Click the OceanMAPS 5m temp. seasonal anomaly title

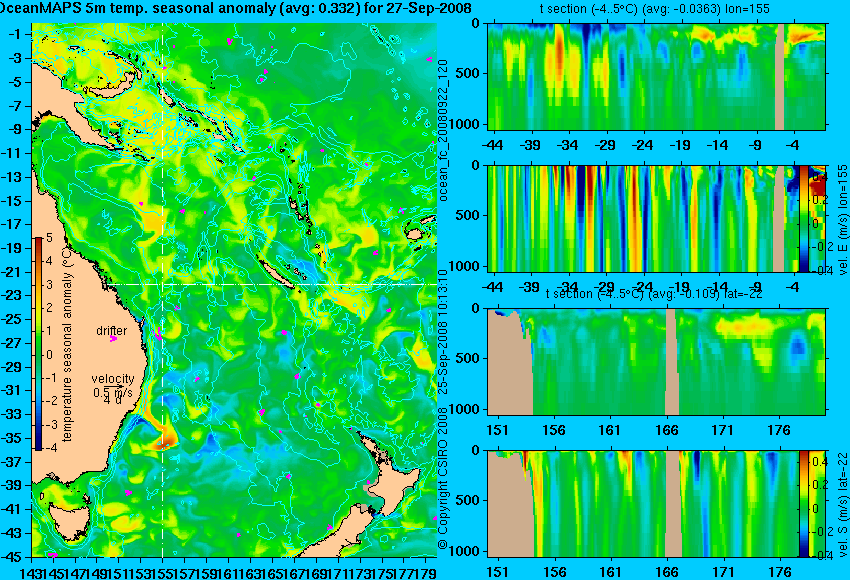(235, 8)
